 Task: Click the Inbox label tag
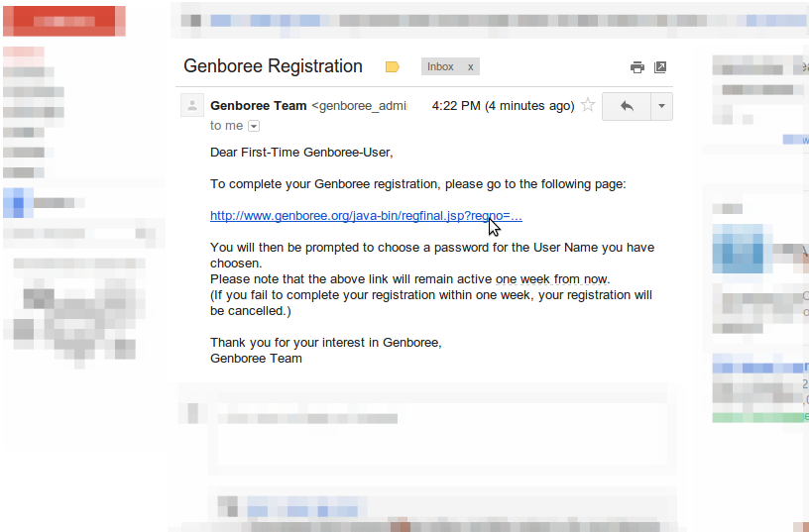[x=440, y=67]
